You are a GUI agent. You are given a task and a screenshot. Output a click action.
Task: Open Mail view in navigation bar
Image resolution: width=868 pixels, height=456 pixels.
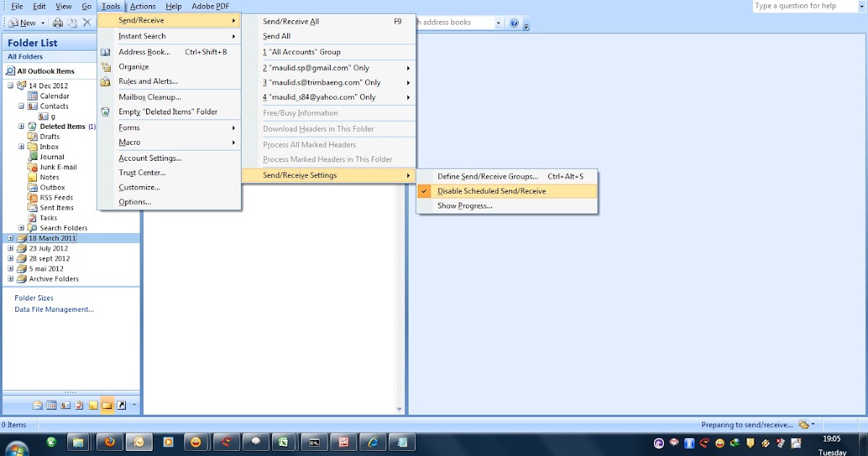(x=38, y=405)
